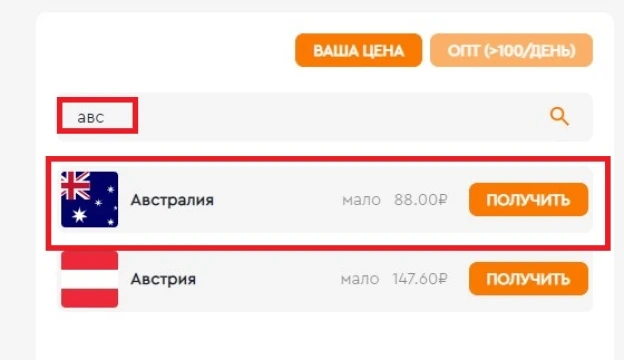
Task: Get a number for Австрия with ПОЛУЧИТЬ
Action: click(528, 279)
